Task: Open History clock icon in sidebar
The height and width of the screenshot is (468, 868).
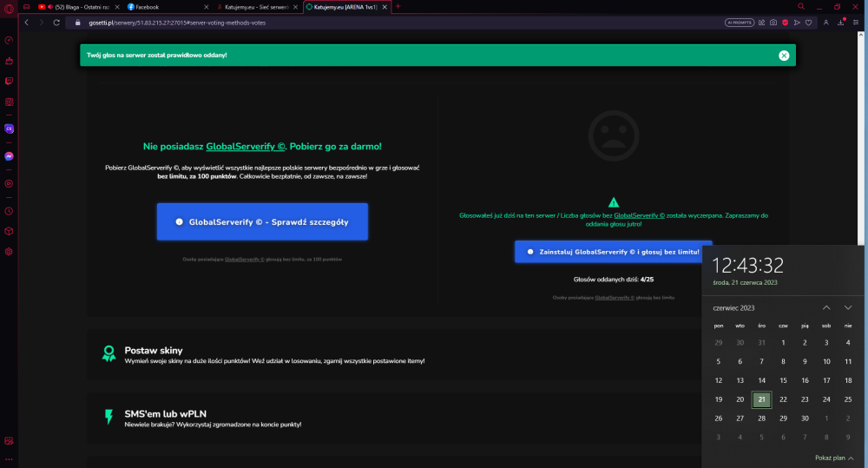Action: (9, 211)
